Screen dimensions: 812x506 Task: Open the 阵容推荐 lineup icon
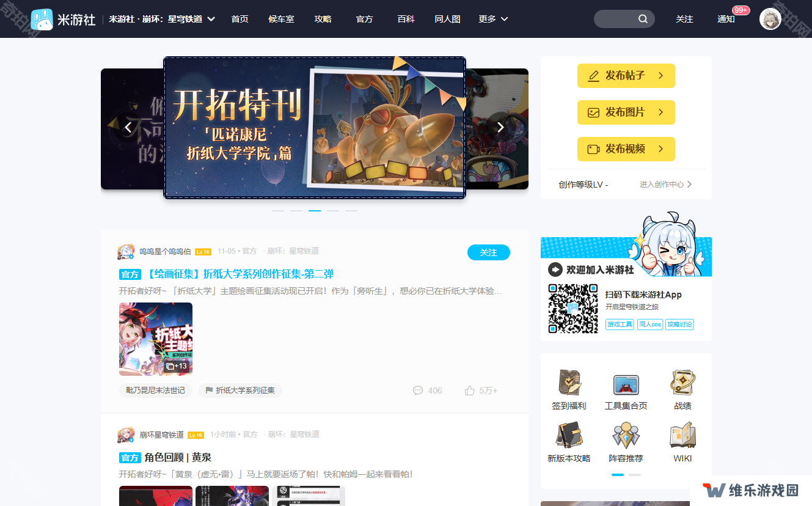626,436
